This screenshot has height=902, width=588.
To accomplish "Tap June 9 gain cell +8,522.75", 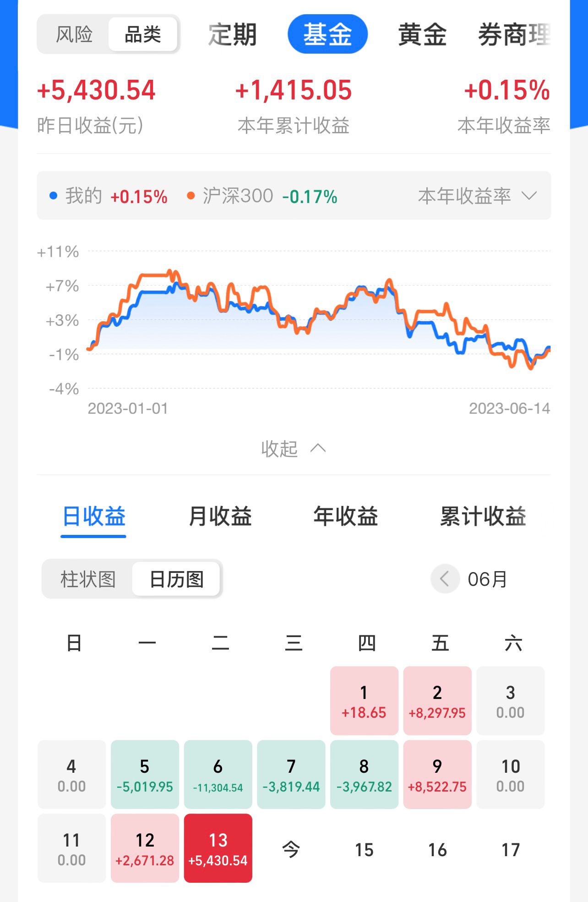I will click(437, 775).
